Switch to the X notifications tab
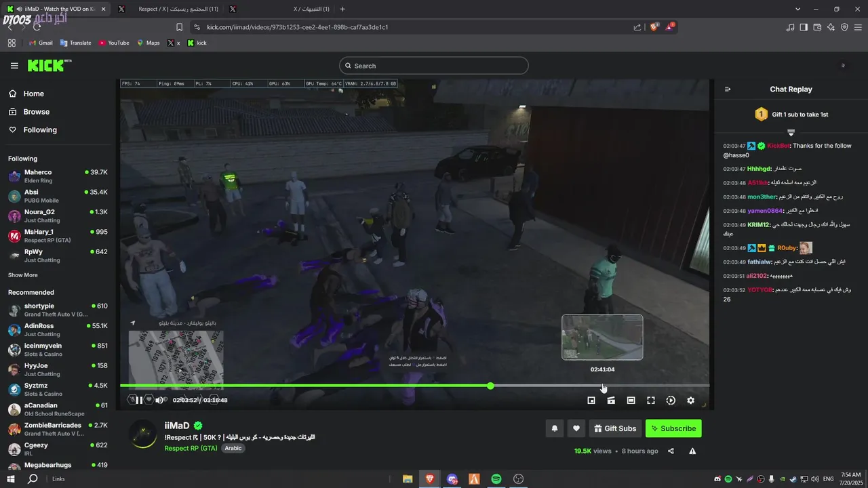The height and width of the screenshot is (488, 868). (x=279, y=9)
